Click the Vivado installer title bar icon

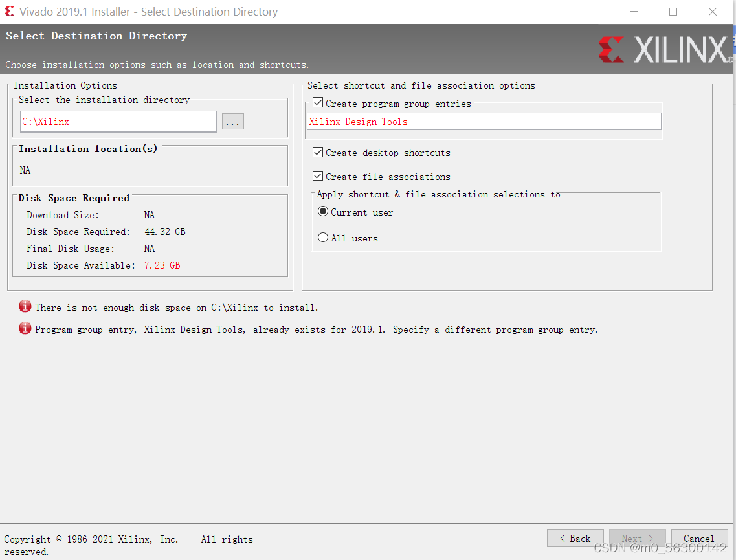[10, 11]
